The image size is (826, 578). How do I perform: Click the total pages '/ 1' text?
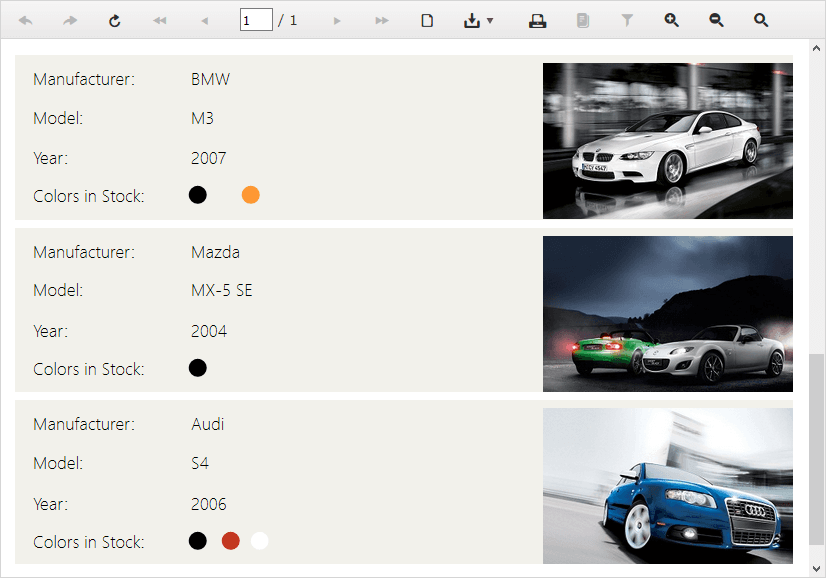(288, 21)
